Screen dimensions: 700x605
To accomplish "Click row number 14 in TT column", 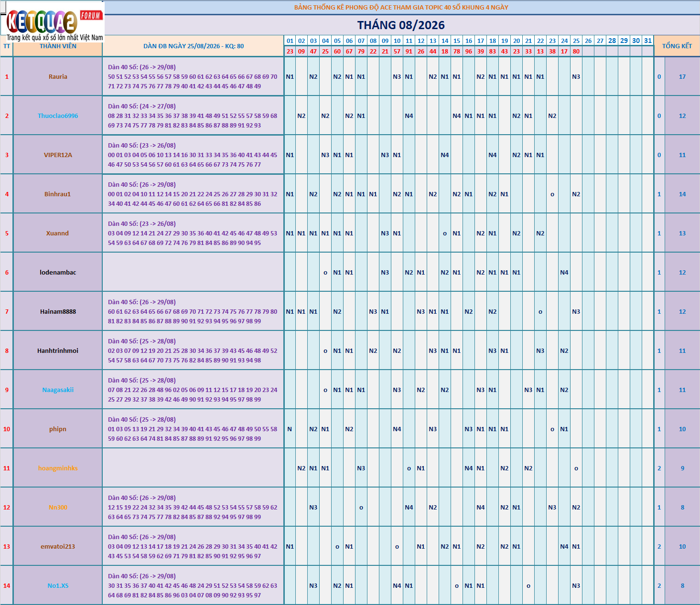I will click(x=7, y=585).
